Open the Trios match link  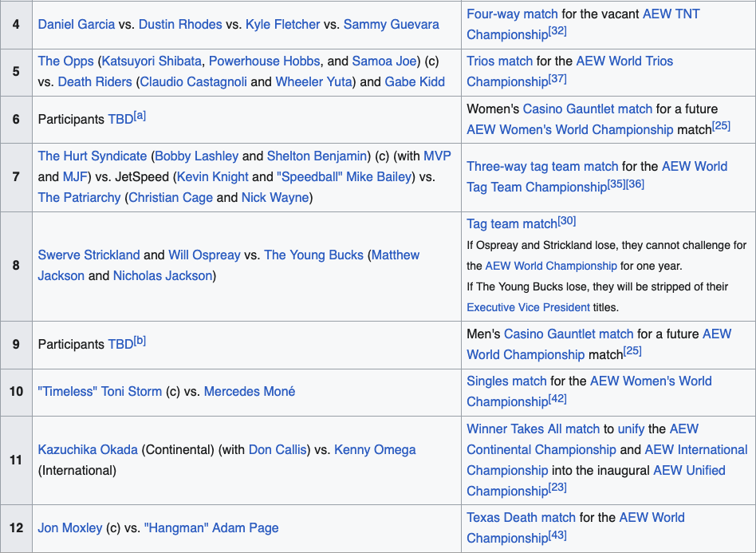click(499, 61)
